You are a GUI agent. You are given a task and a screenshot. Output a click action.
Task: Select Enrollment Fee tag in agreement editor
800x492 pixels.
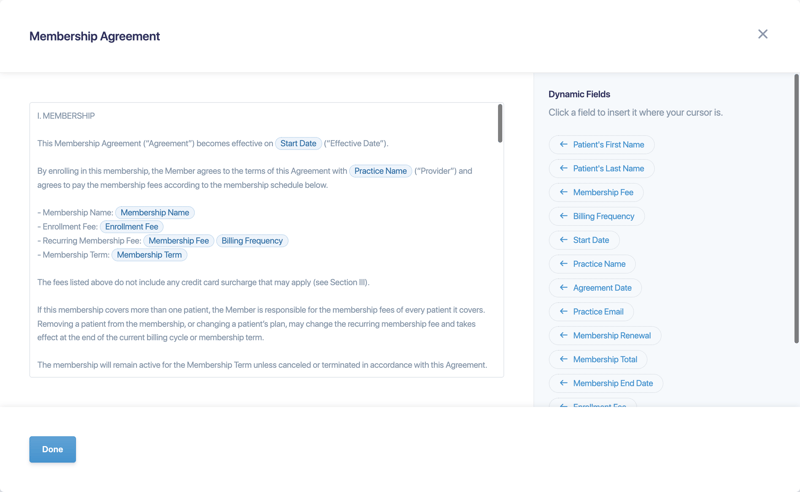[132, 227]
